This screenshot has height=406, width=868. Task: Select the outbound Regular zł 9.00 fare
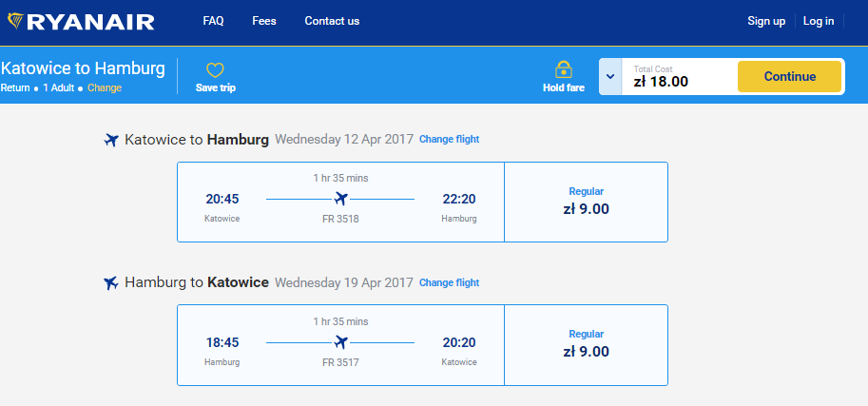[586, 202]
